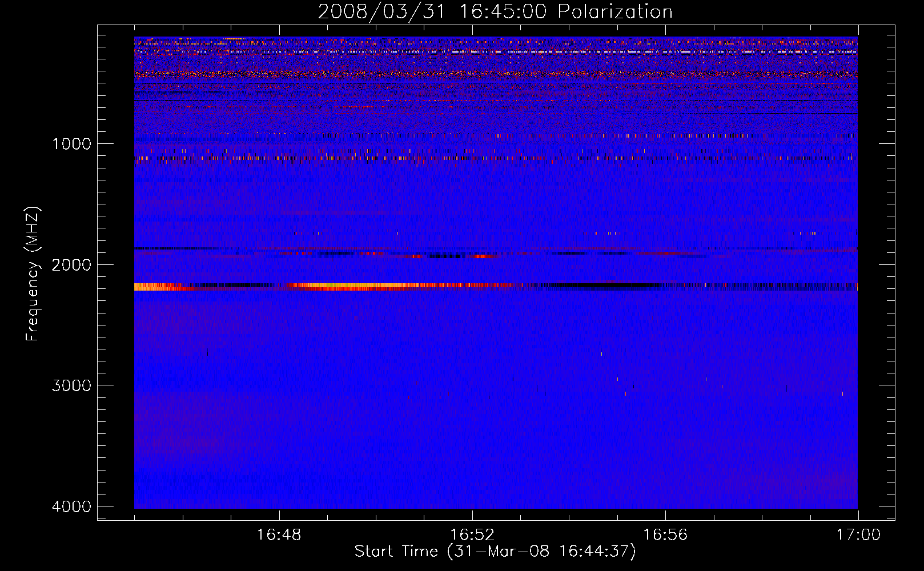The width and height of the screenshot is (924, 571).
Task: Click the 4000 frequency tick label
Action: pos(72,506)
